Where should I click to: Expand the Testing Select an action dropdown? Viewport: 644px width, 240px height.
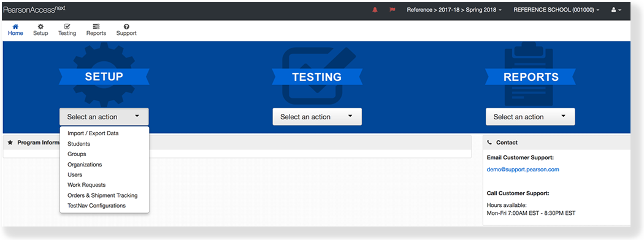pyautogui.click(x=317, y=117)
